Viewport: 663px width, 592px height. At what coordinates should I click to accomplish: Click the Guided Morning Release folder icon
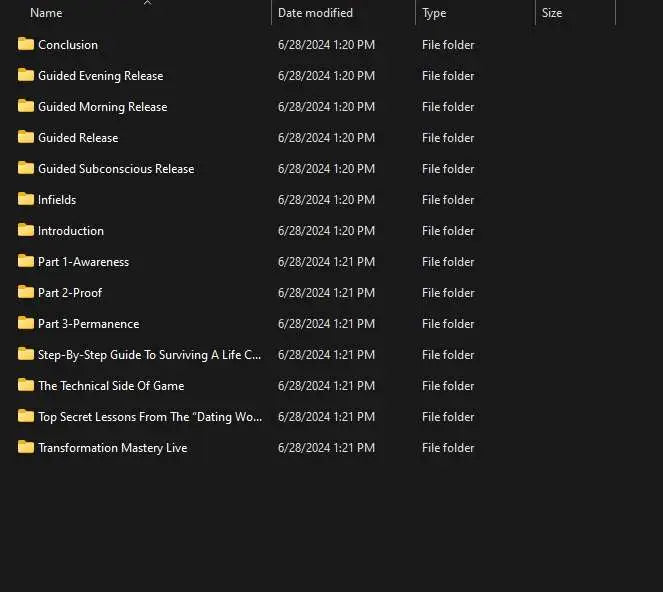(x=26, y=106)
